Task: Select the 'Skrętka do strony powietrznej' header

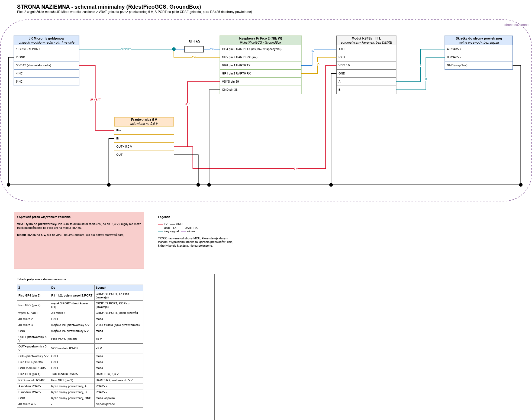Action: pyautogui.click(x=479, y=40)
